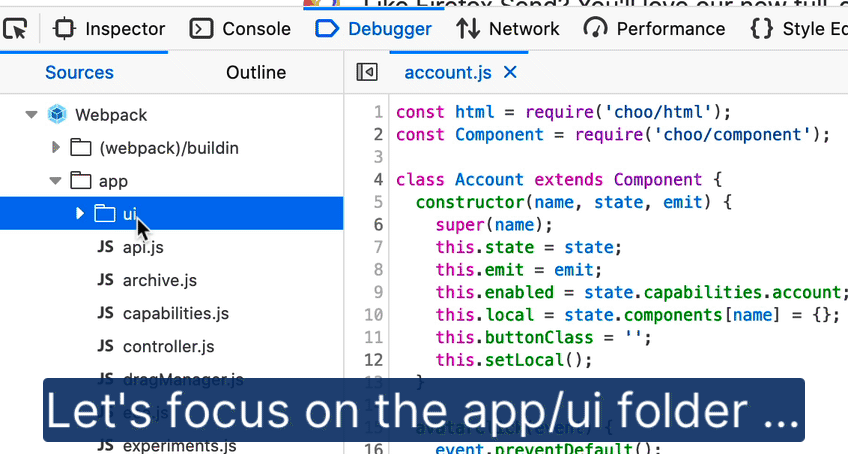This screenshot has width=848, height=454.
Task: Open archive.js file
Action: click(160, 280)
